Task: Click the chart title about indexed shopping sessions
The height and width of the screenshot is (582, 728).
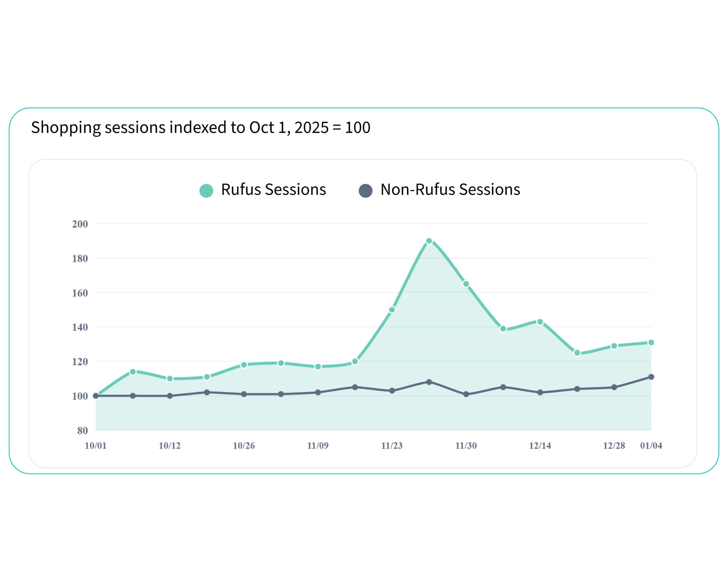Action: (201, 127)
